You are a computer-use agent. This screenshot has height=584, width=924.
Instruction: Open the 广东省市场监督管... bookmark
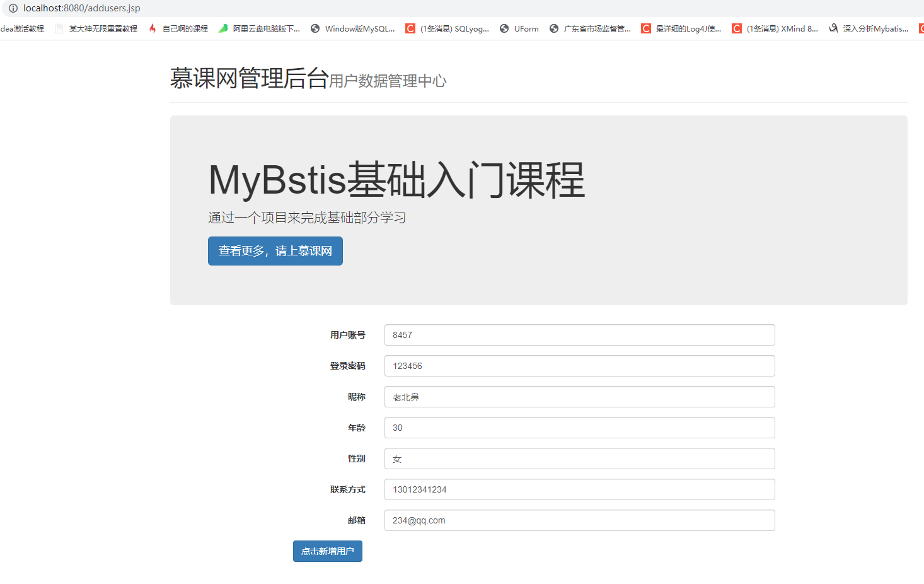(590, 28)
